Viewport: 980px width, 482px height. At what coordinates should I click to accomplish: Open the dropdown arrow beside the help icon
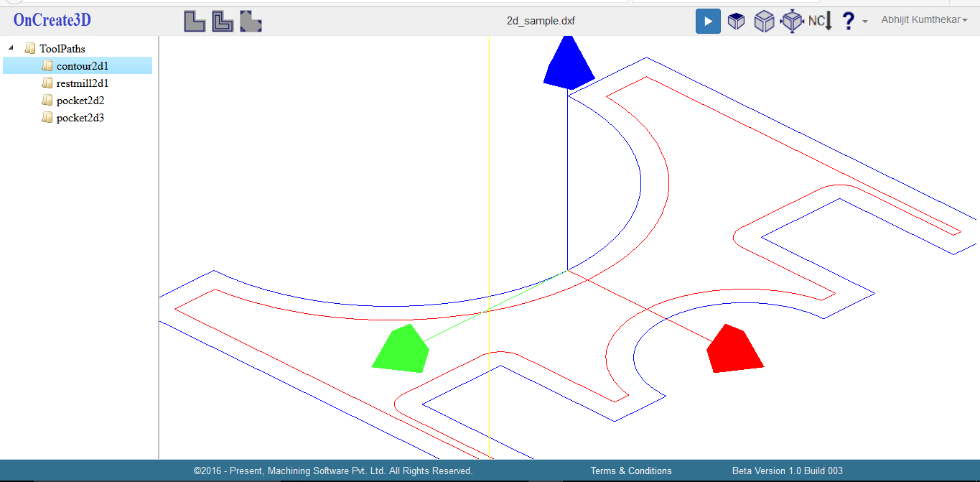tap(865, 22)
